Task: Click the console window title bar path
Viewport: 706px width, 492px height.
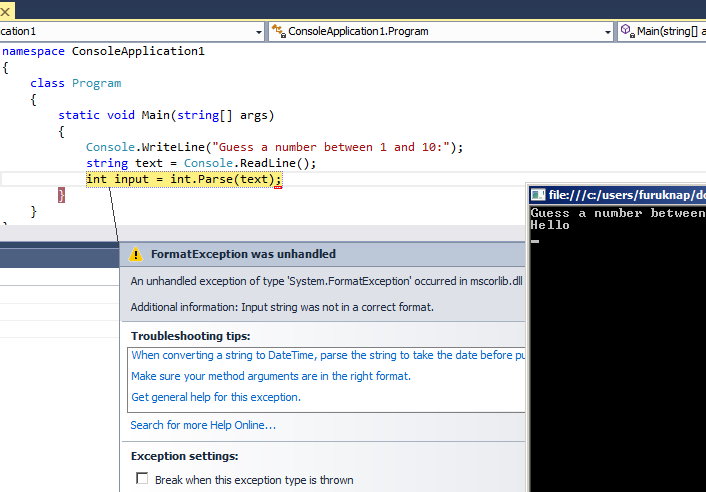Action: pyautogui.click(x=627, y=195)
